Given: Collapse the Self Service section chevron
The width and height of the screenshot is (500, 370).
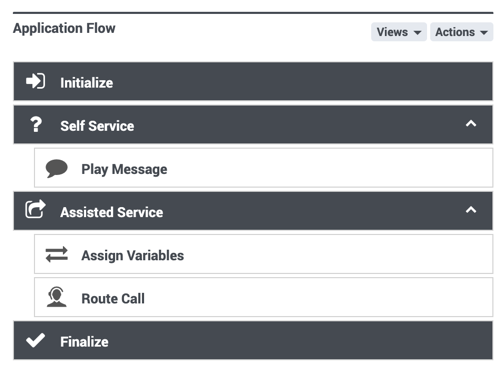Looking at the screenshot, I should 471,124.
